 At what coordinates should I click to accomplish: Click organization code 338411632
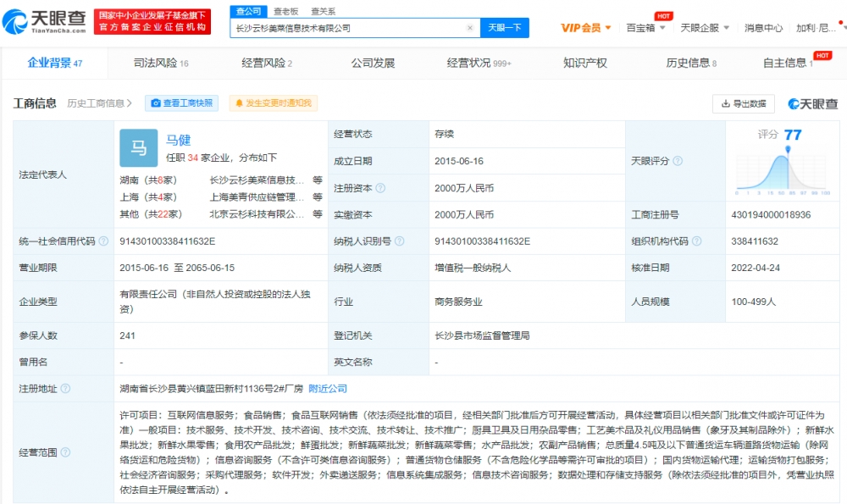[755, 241]
